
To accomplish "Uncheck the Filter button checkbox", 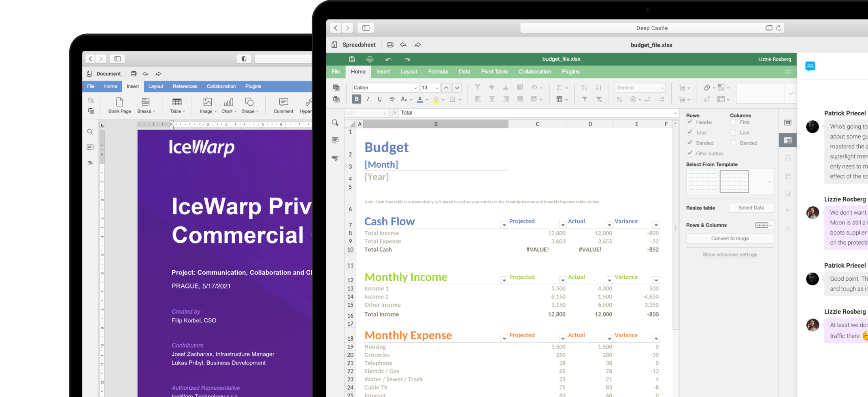I will click(690, 153).
